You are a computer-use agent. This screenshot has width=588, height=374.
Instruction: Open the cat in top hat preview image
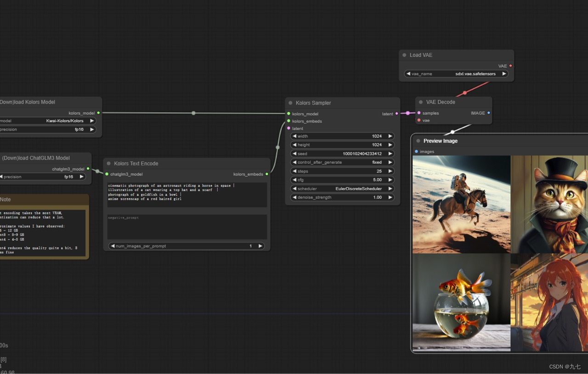click(x=550, y=204)
